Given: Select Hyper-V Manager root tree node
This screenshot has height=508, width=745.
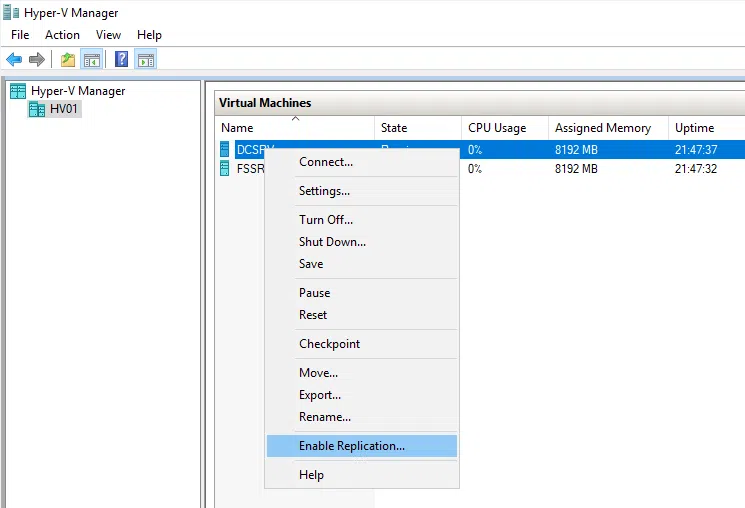Looking at the screenshot, I should click(78, 91).
